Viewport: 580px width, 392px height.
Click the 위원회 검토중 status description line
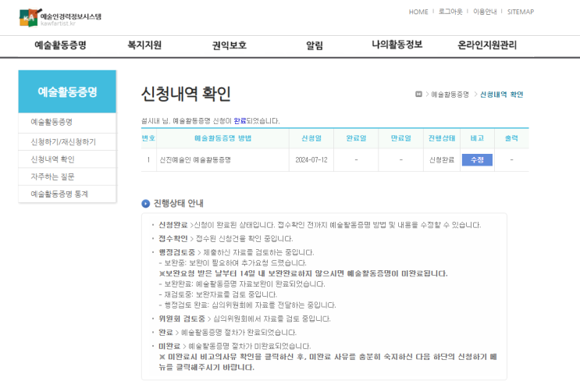pyautogui.click(x=244, y=319)
